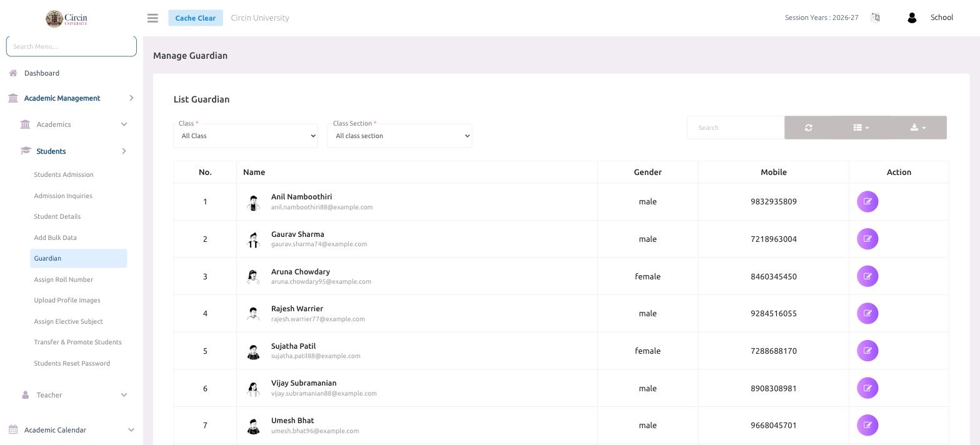Sort by the Name column header
The height and width of the screenshot is (445, 980).
pyautogui.click(x=417, y=172)
